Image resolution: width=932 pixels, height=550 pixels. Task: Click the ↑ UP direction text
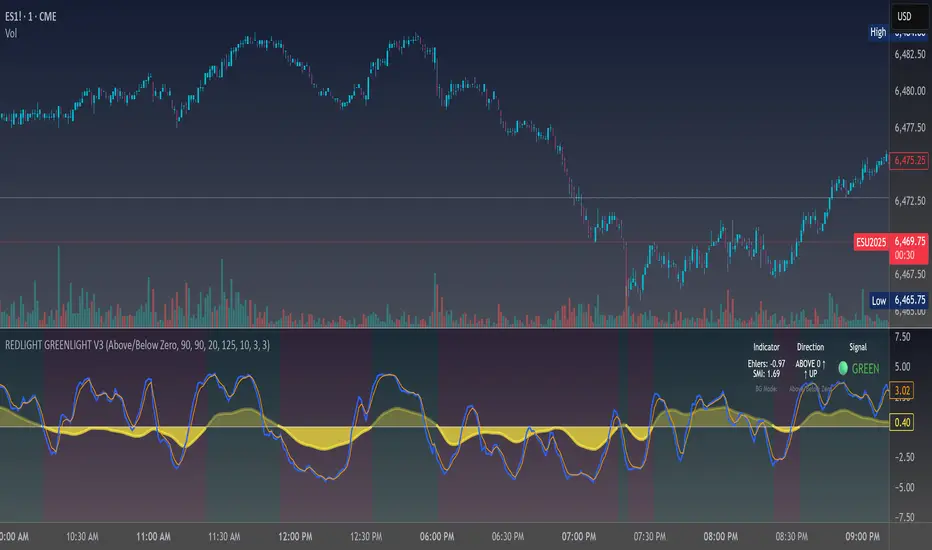click(x=810, y=374)
